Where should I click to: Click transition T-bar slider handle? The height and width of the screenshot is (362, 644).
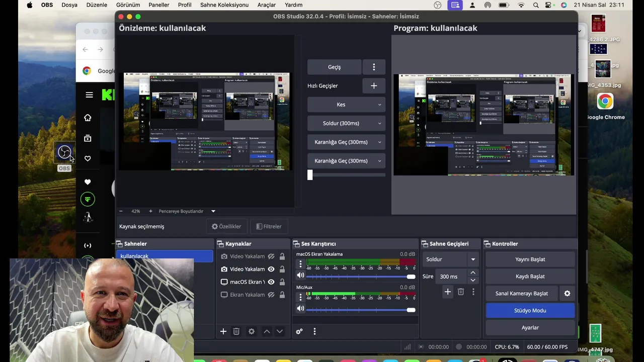point(310,175)
